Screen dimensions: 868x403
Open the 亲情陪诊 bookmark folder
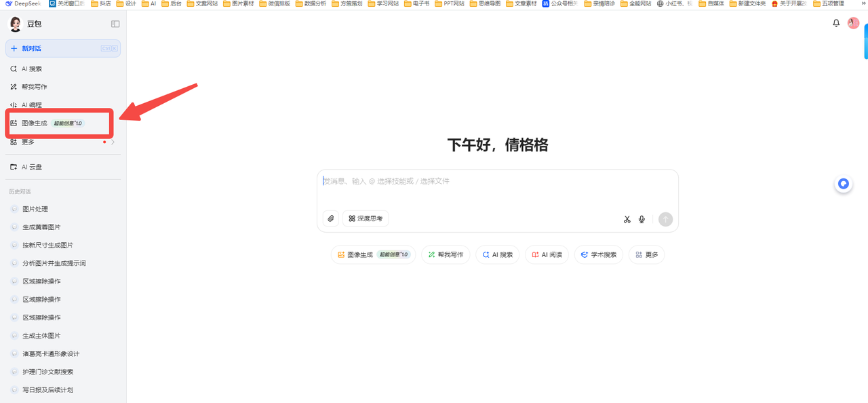pos(599,3)
